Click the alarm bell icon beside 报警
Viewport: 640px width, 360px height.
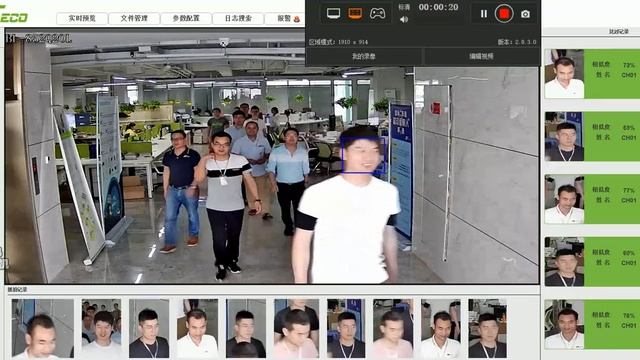[x=297, y=19]
